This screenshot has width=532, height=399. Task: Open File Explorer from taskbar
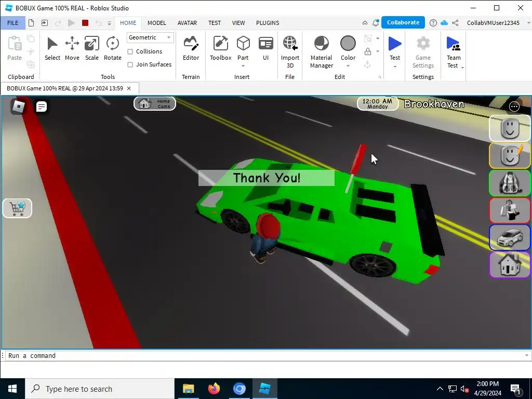pos(188,389)
